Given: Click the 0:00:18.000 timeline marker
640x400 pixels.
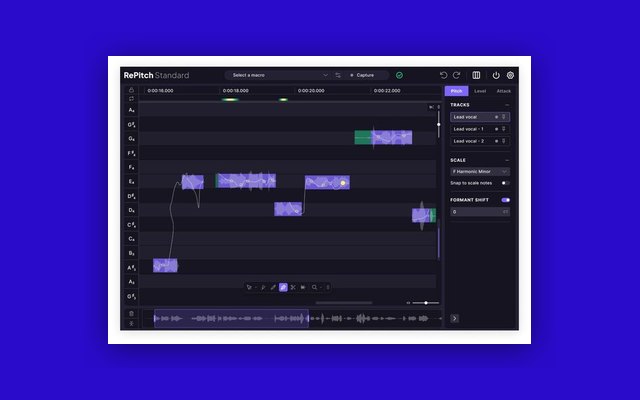Looking at the screenshot, I should 236,91.
